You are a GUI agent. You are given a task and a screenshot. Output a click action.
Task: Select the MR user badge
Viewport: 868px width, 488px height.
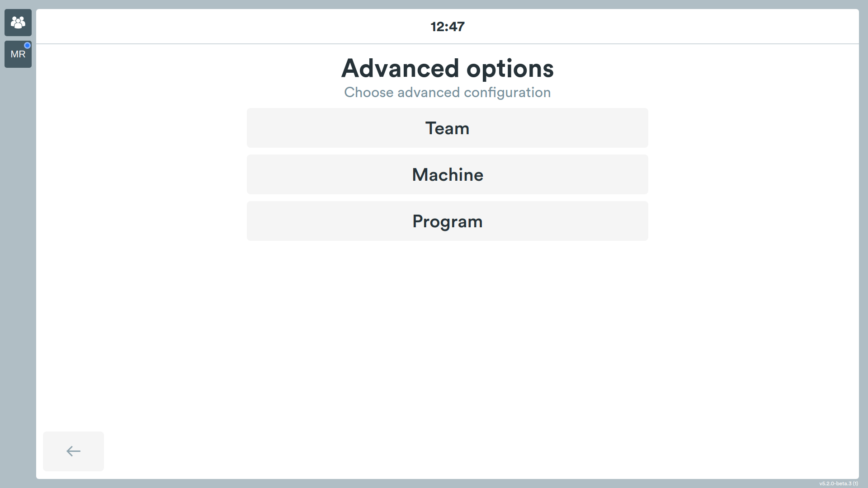[x=18, y=54]
